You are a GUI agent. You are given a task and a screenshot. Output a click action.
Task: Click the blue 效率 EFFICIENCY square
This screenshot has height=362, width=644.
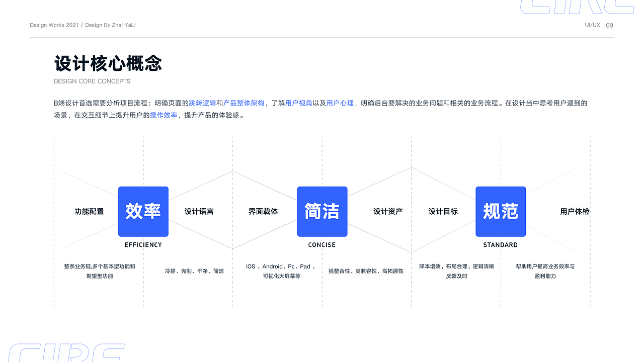tap(143, 212)
